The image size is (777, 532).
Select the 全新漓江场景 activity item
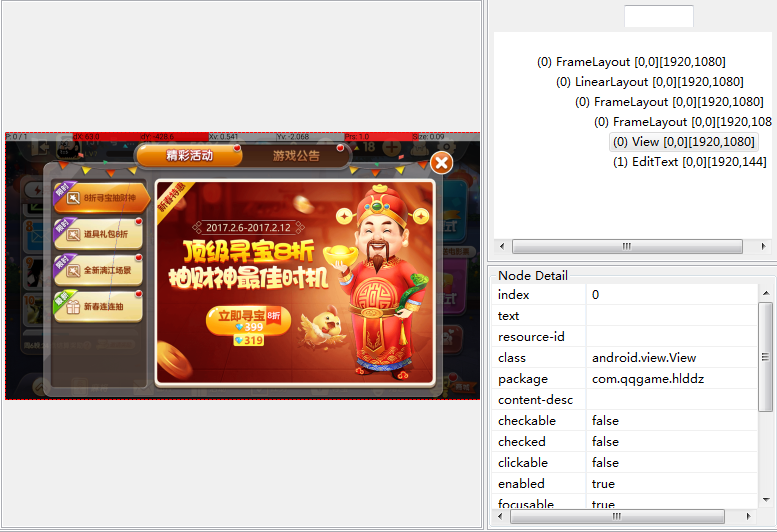point(98,270)
